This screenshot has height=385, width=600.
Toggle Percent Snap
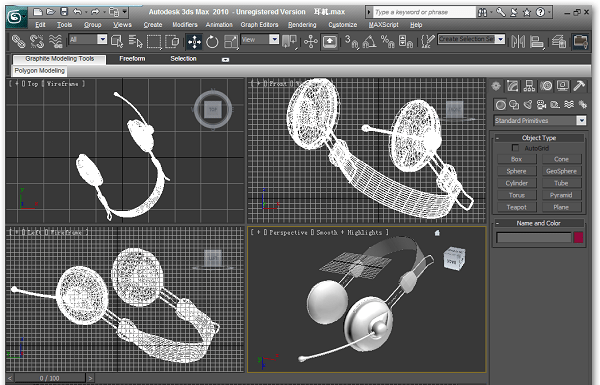click(387, 41)
